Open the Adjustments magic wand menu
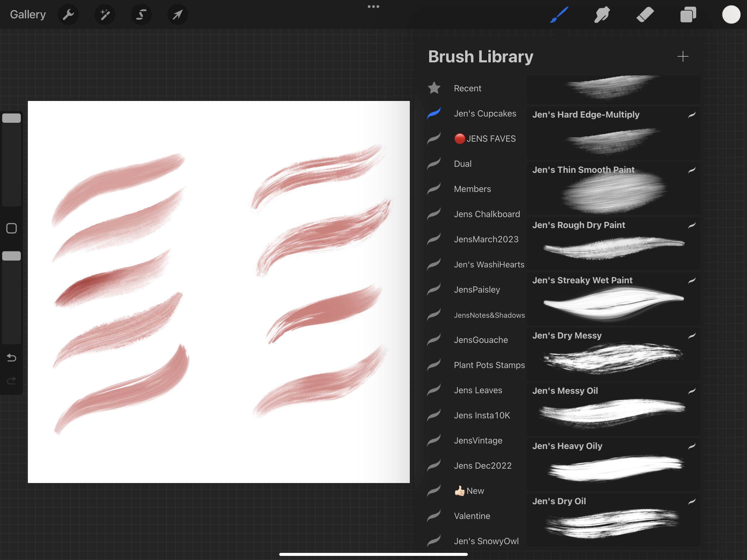 (x=105, y=14)
